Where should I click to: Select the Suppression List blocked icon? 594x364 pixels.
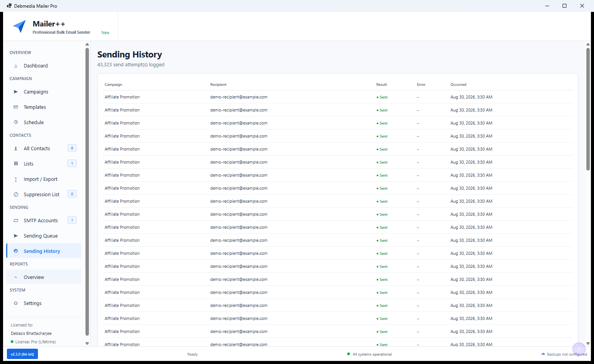click(16, 195)
